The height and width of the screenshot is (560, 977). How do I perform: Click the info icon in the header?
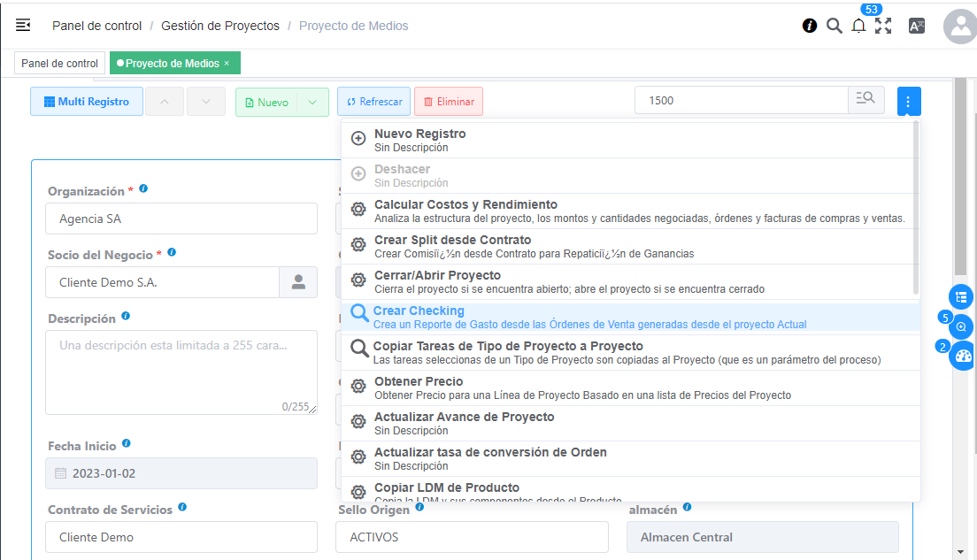coord(809,26)
